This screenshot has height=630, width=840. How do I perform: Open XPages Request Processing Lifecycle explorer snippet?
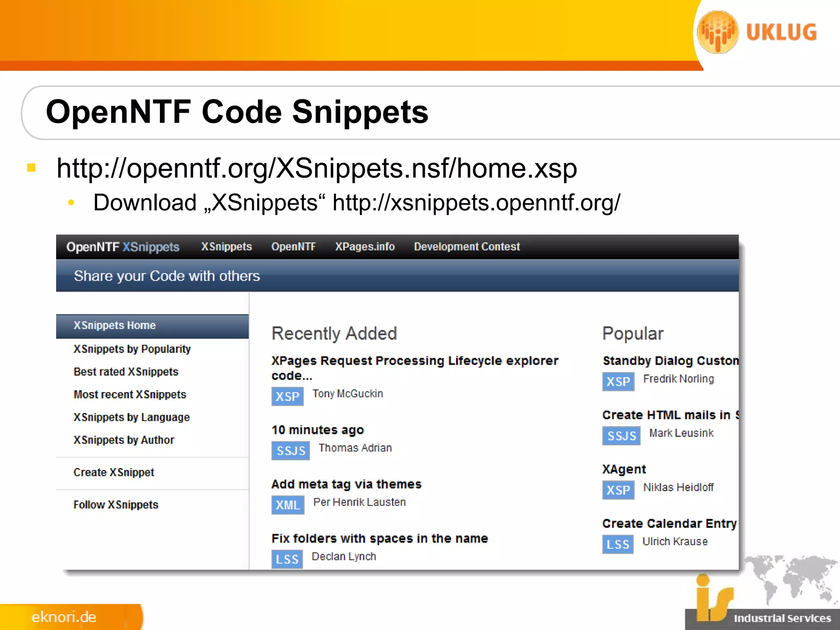(415, 368)
